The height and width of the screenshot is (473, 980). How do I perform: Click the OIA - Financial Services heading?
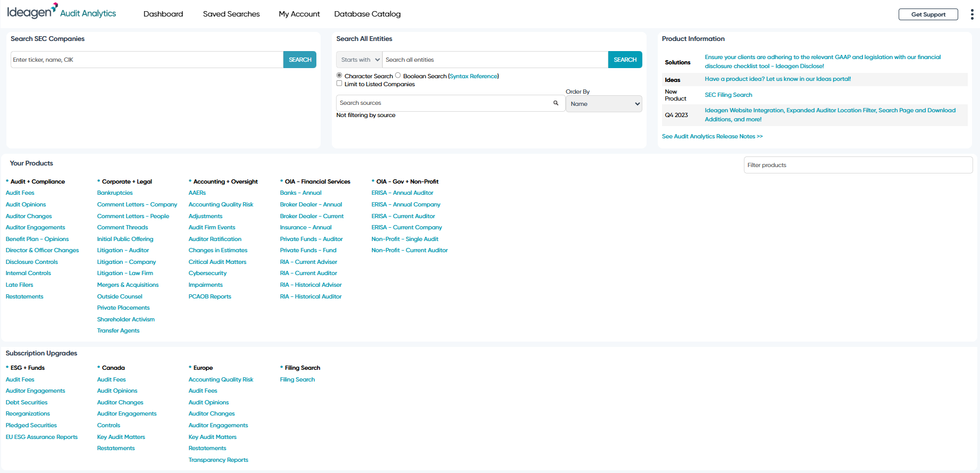click(318, 181)
